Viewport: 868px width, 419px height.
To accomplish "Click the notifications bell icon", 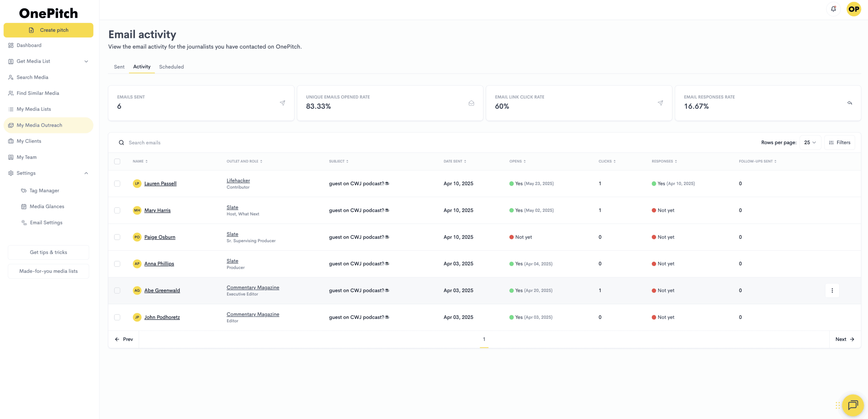I will (x=833, y=9).
